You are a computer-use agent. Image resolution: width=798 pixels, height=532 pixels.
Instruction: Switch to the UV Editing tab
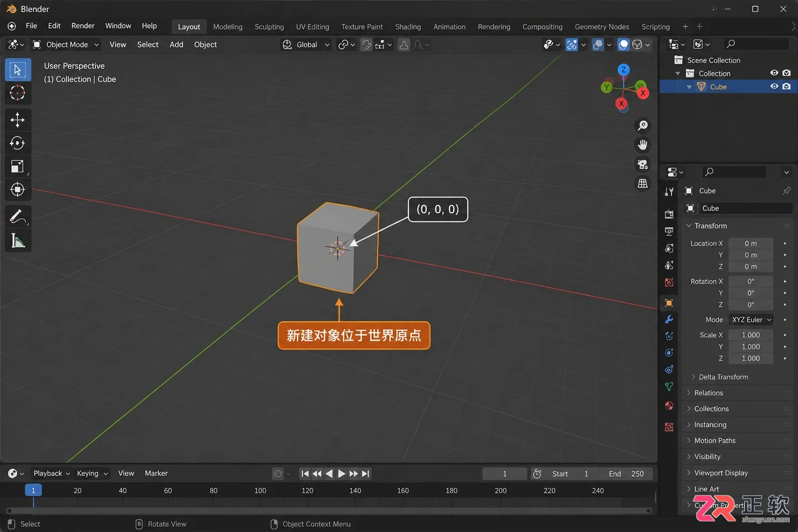[313, 27]
